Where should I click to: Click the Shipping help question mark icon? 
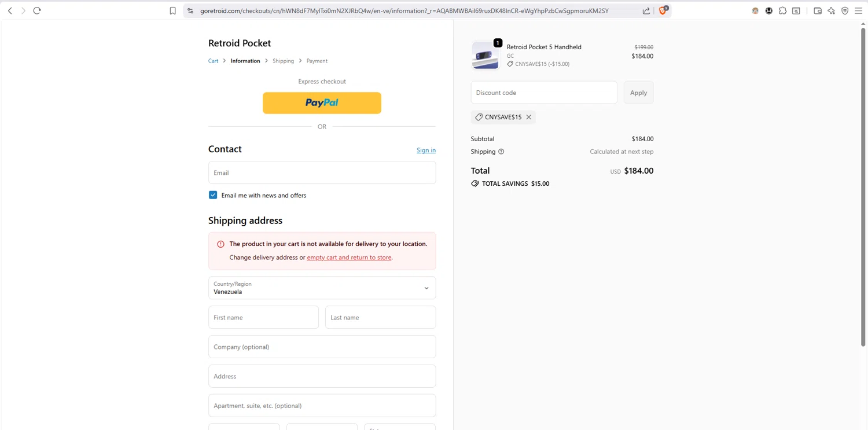pyautogui.click(x=501, y=152)
